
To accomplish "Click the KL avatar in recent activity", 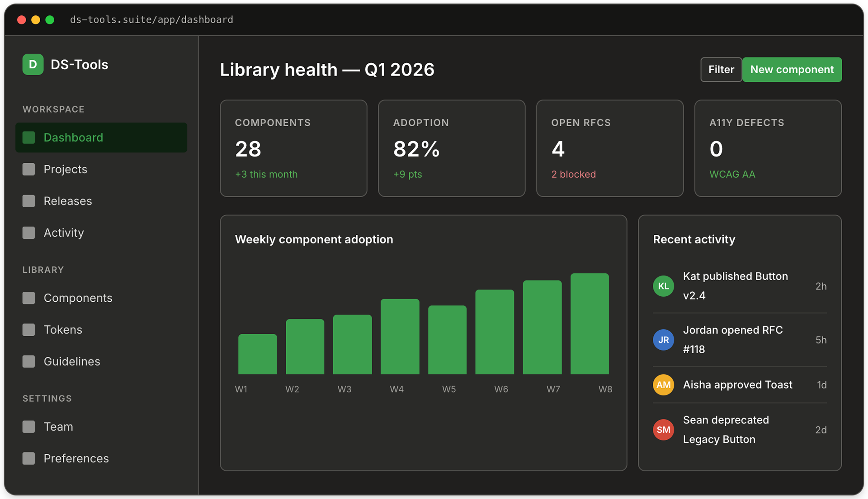I will [x=663, y=286].
